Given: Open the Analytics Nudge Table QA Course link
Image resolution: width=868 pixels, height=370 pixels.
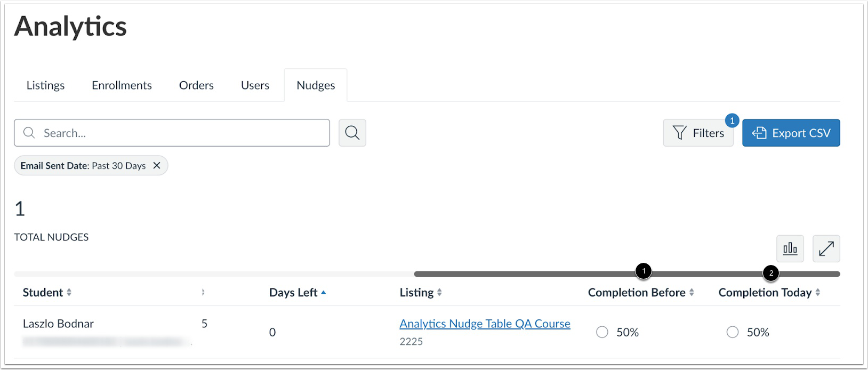Looking at the screenshot, I should coord(485,324).
